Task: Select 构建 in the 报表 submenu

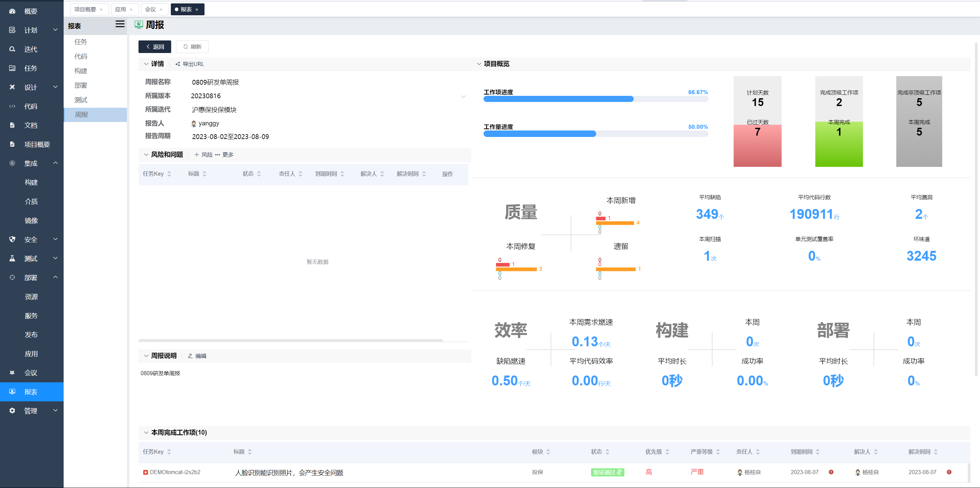Action: coord(81,71)
